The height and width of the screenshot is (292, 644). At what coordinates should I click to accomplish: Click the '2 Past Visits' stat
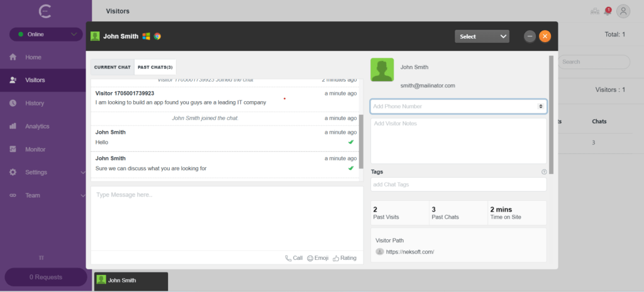(399, 213)
